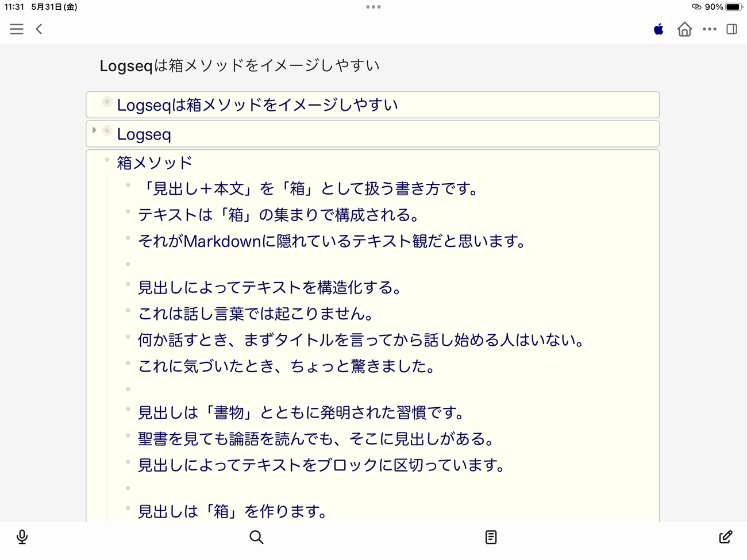This screenshot has width=747, height=560.
Task: Select line 聖書を見ても論語を読んでも、そこに見出しがある。
Action: coord(317,439)
